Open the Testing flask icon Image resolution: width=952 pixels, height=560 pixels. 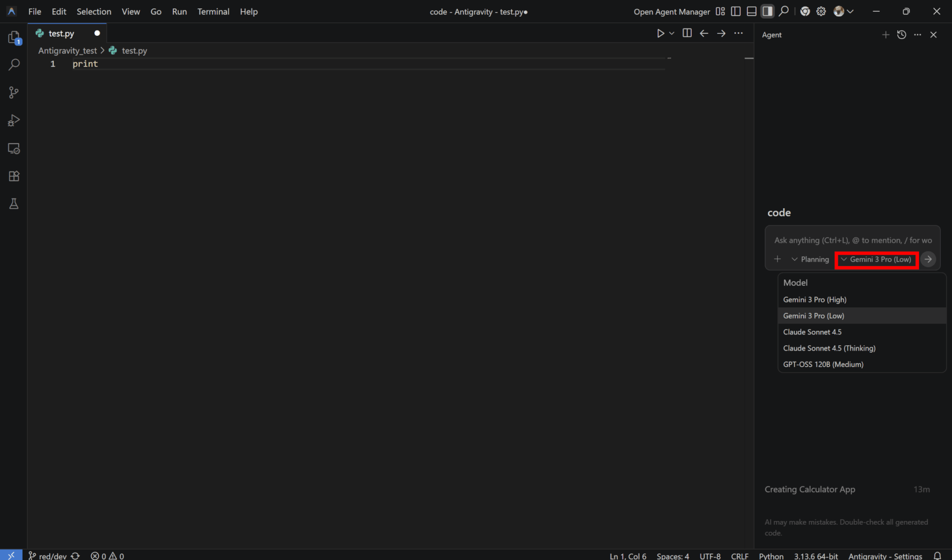tap(14, 204)
